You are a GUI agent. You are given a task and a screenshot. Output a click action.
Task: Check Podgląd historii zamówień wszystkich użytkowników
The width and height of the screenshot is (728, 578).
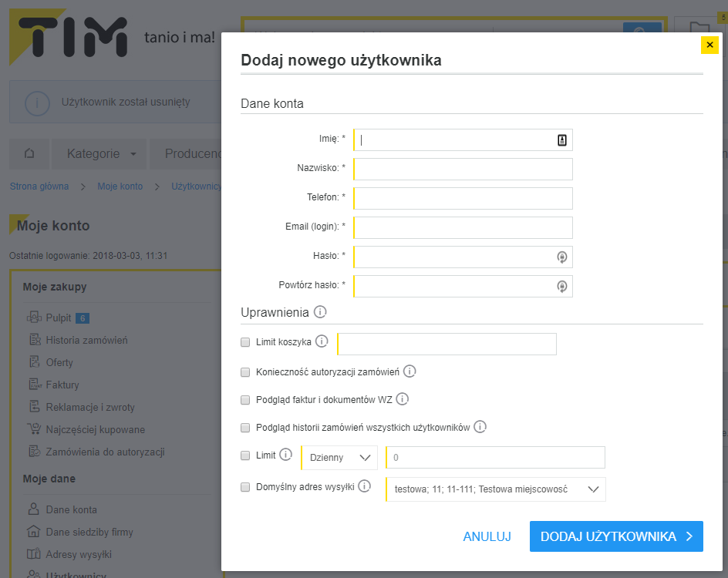pos(245,428)
